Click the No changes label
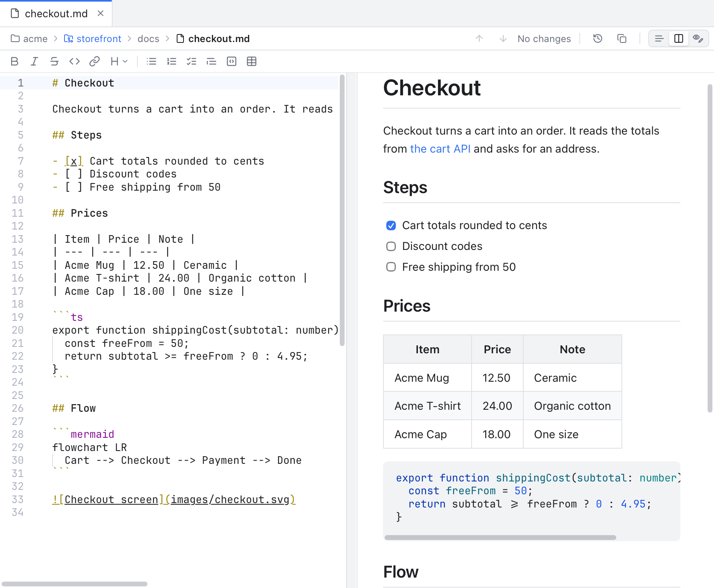This screenshot has width=714, height=588. tap(544, 38)
